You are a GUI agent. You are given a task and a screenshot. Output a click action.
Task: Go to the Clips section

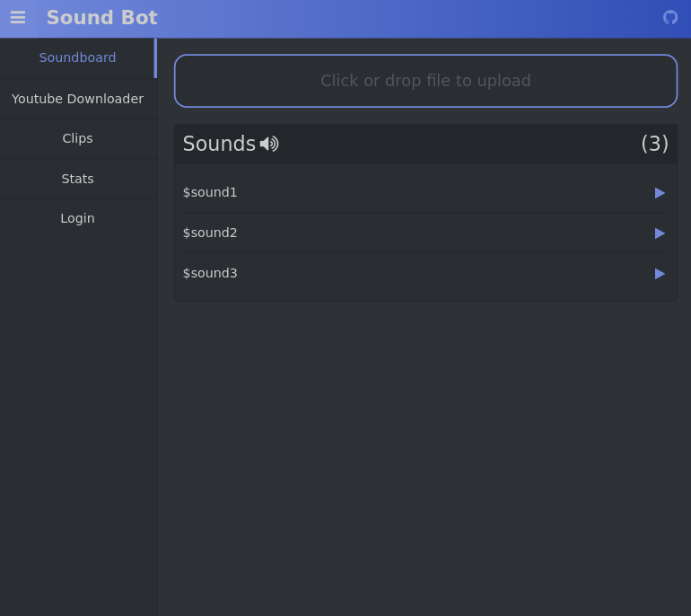[77, 138]
